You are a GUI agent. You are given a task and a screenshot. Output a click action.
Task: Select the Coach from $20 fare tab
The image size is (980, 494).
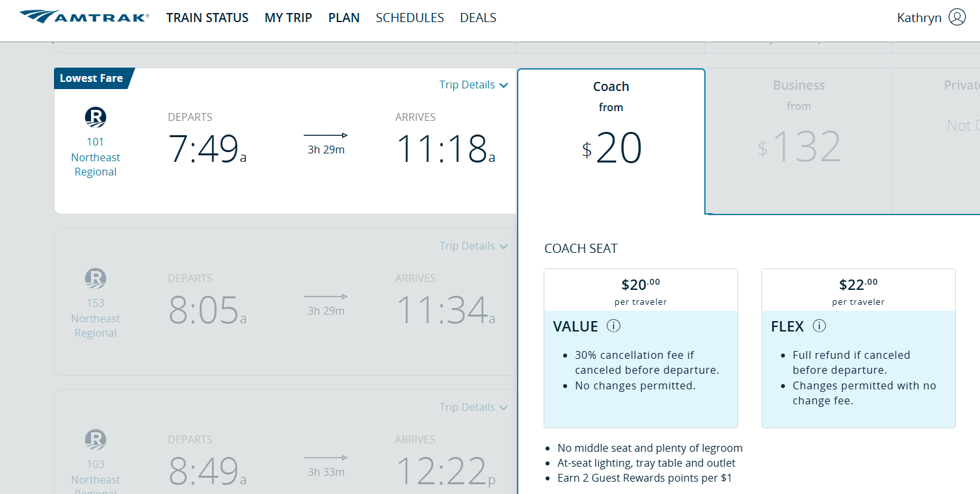[611, 141]
